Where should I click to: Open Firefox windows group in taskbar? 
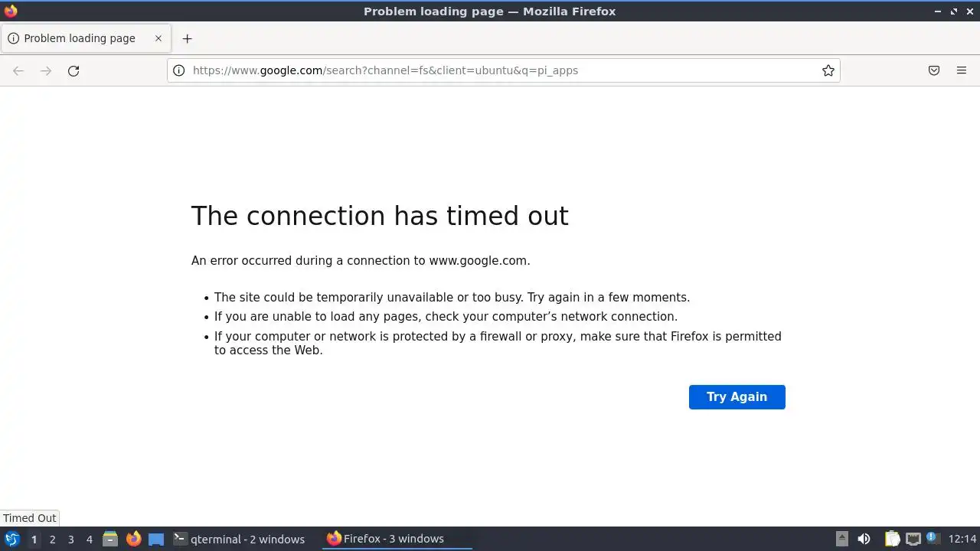397,539
